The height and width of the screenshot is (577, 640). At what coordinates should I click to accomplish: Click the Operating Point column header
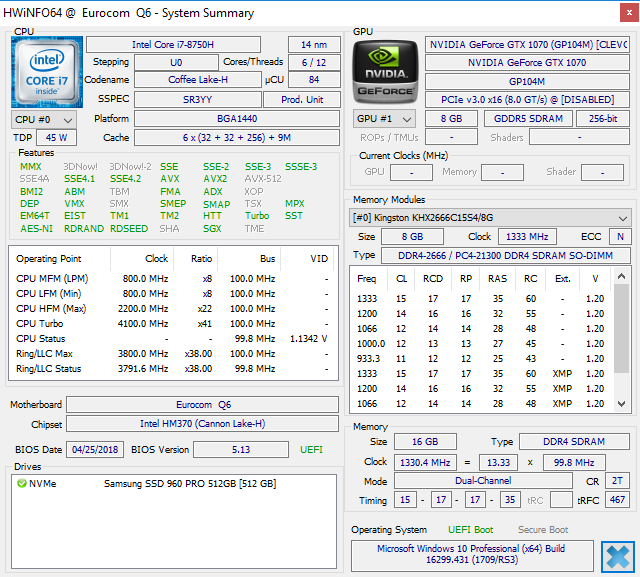(x=60, y=259)
